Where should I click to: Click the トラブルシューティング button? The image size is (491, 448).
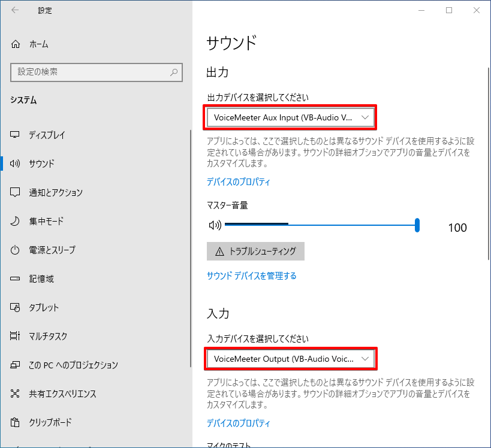click(255, 251)
